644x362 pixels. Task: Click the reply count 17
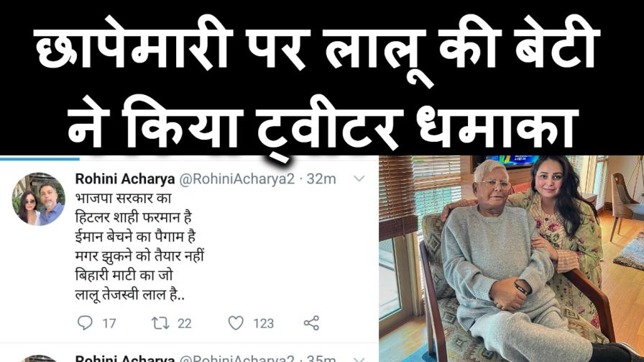pyautogui.click(x=109, y=324)
